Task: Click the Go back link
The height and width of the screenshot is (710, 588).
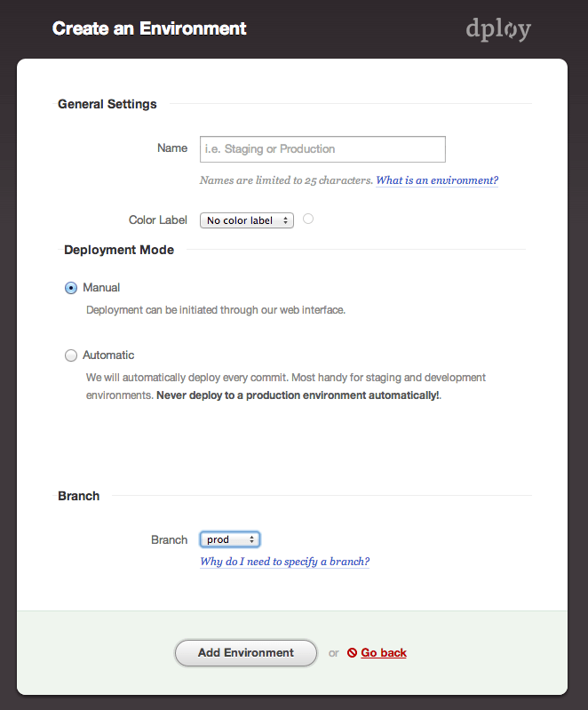Action: click(384, 653)
